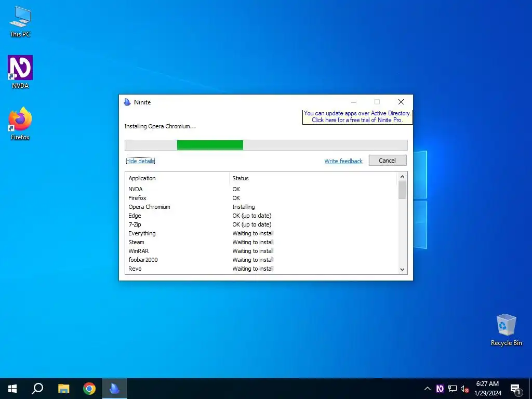Open taskbar search magnifier
The image size is (532, 399).
(37, 389)
